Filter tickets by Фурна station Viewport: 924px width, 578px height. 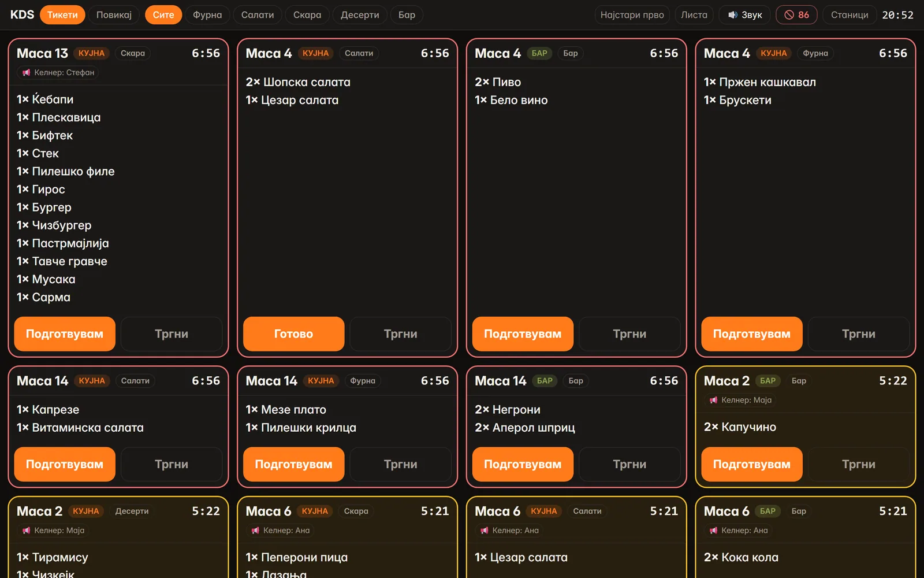click(207, 15)
